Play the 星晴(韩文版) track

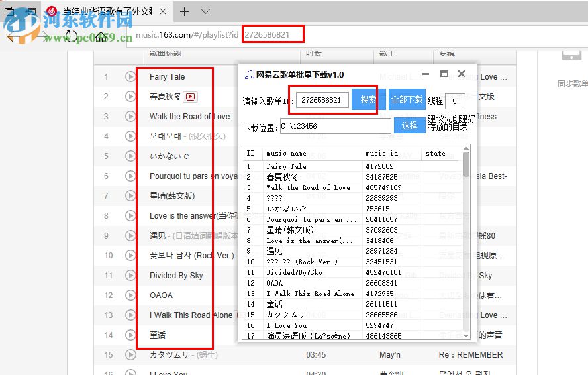(x=130, y=195)
